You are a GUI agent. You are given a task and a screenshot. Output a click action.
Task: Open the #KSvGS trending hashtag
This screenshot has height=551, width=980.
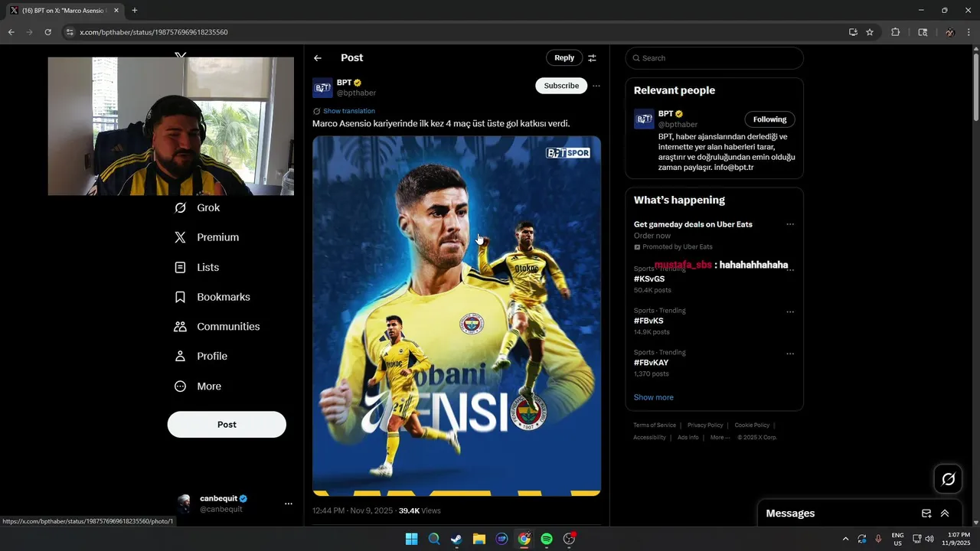(x=649, y=279)
